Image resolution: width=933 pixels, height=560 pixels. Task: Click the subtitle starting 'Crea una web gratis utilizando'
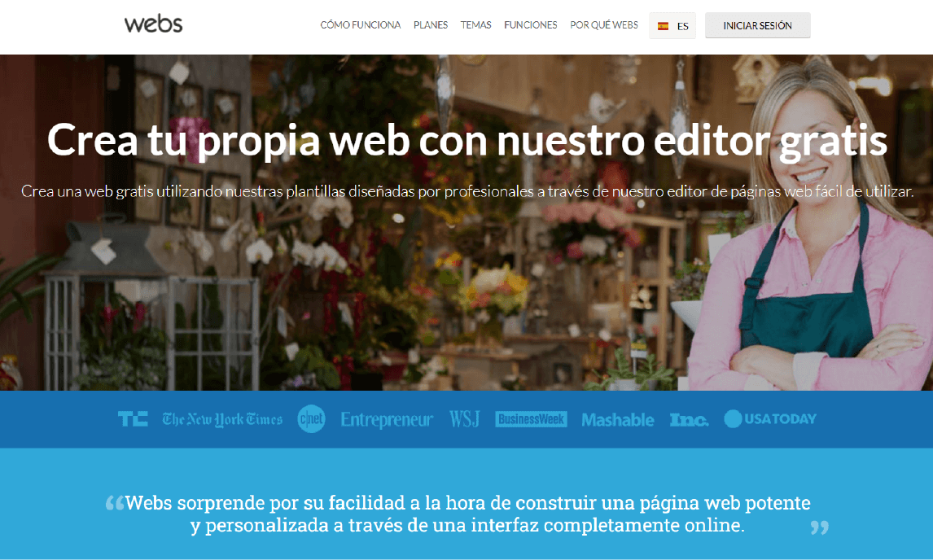click(467, 191)
